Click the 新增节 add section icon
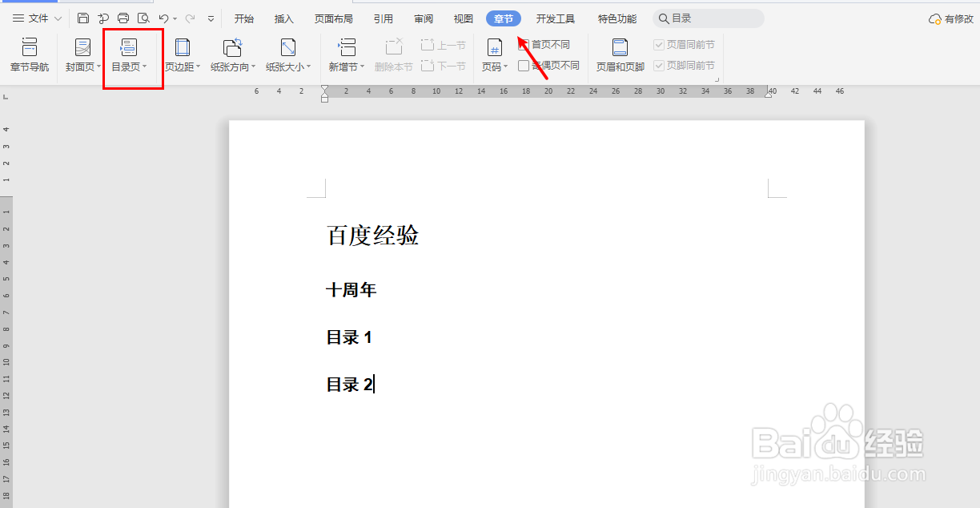Viewport: 980px width, 508px height. pos(347,47)
